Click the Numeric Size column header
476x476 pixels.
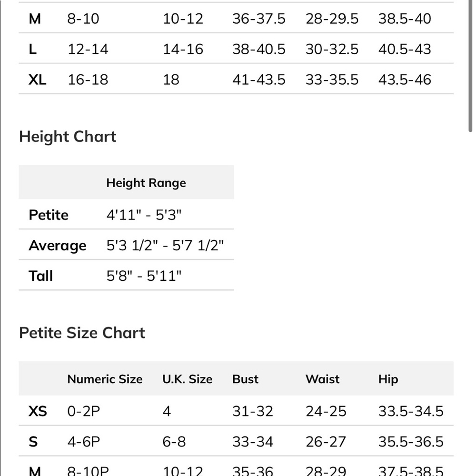(x=105, y=379)
